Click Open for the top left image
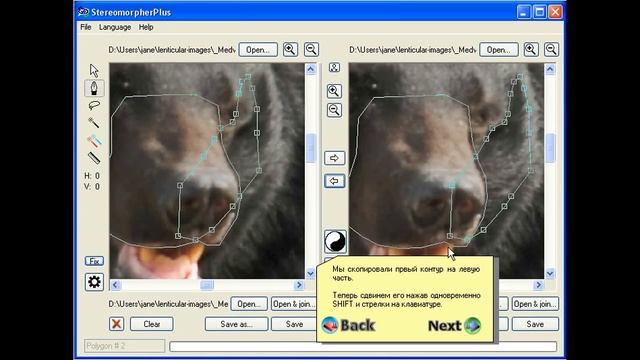This screenshot has width=640, height=360. click(258, 50)
